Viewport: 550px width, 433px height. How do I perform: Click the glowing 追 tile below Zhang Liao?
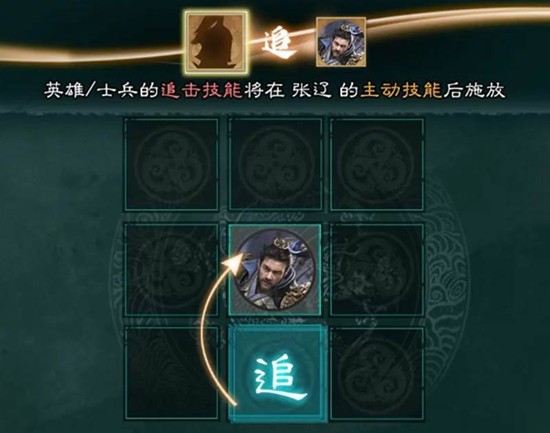pyautogui.click(x=277, y=374)
